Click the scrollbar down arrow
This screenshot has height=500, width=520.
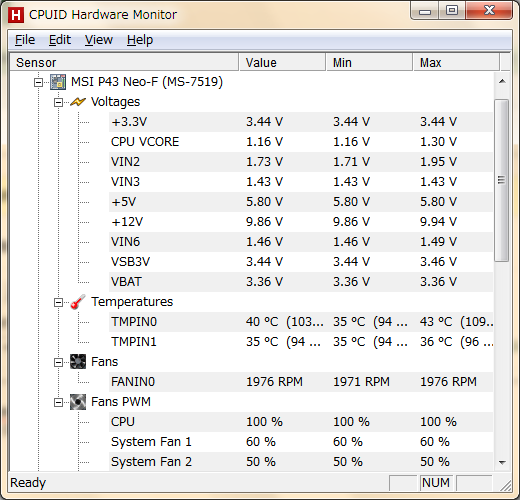point(502,462)
